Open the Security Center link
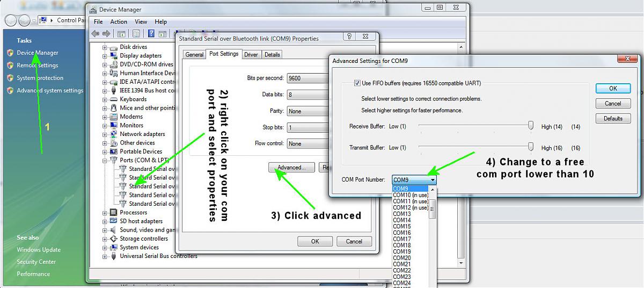This screenshot has height=288, width=644. (36, 262)
